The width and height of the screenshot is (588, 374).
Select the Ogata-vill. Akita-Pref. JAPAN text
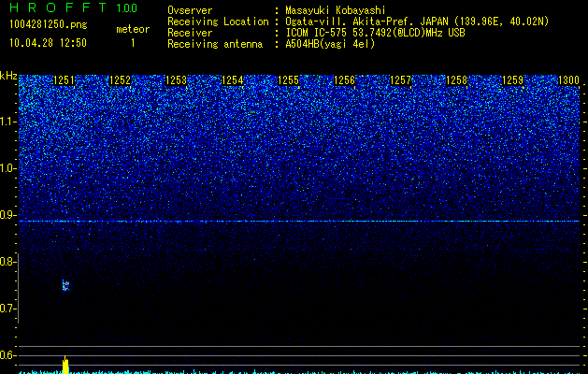point(366,22)
